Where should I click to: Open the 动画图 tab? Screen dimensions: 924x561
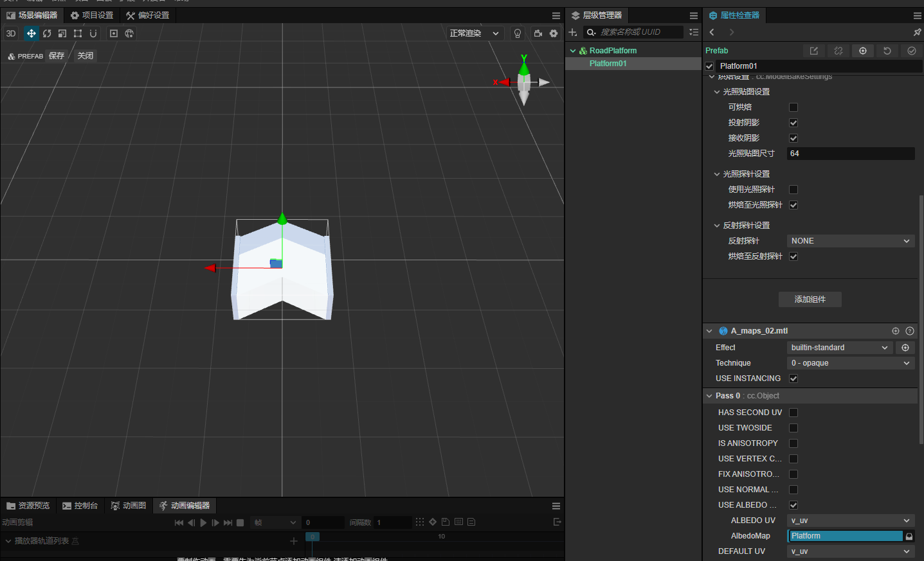coord(129,506)
